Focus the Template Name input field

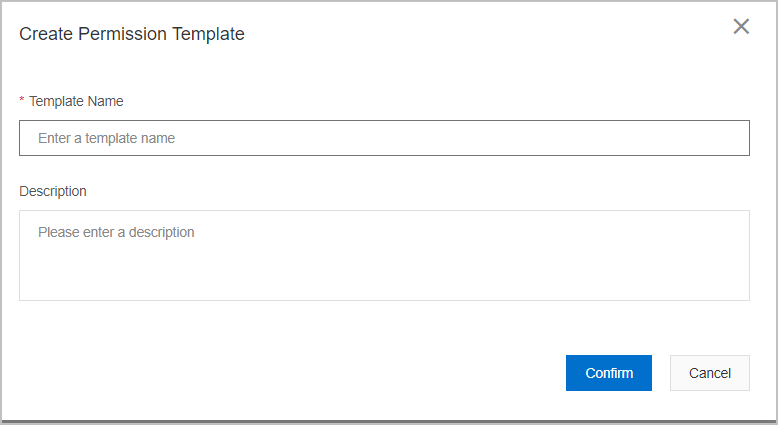coord(384,138)
